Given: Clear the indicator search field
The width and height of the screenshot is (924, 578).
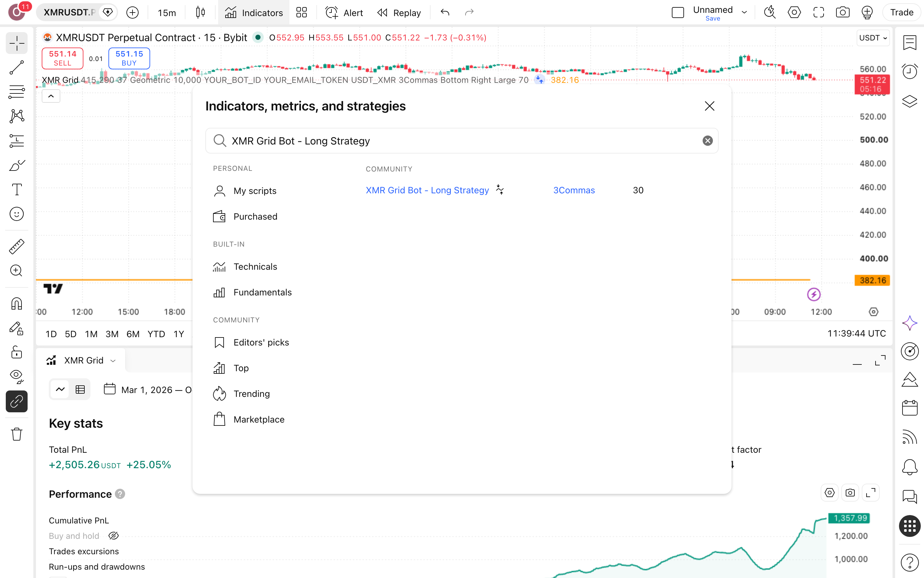Looking at the screenshot, I should 707,141.
